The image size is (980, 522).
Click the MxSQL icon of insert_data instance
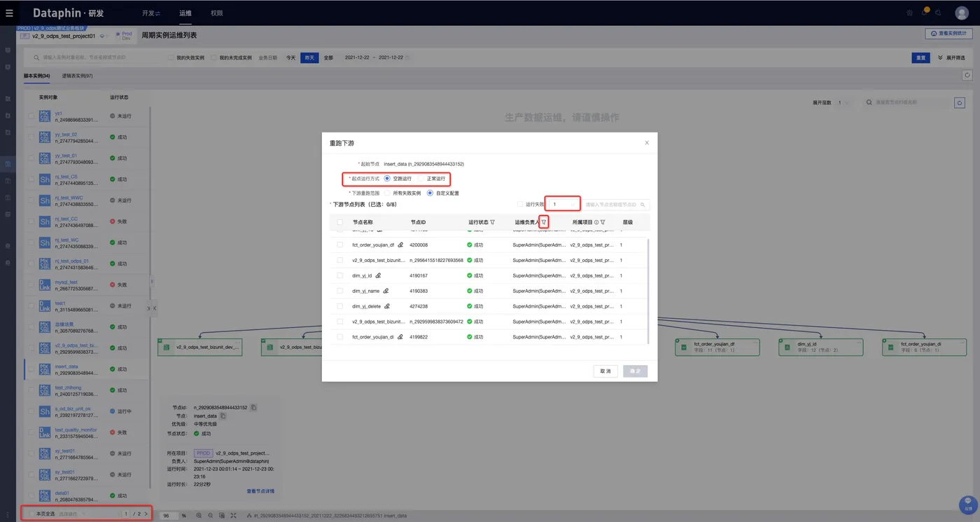(x=45, y=369)
